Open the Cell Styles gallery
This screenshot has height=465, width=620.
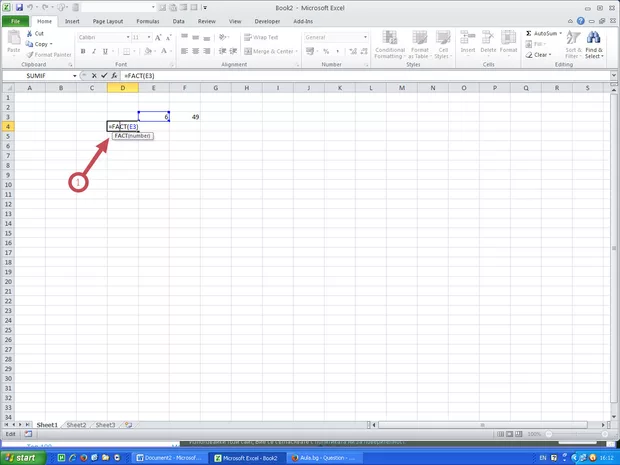click(x=443, y=45)
